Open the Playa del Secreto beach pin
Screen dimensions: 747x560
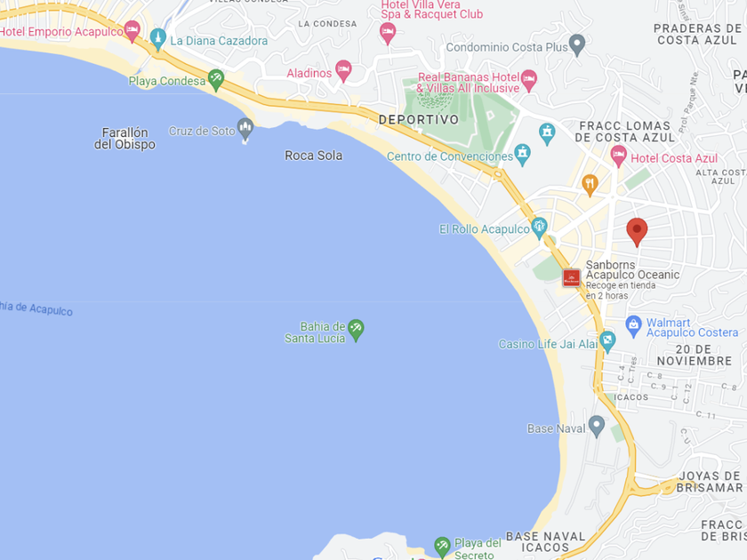[x=442, y=548]
